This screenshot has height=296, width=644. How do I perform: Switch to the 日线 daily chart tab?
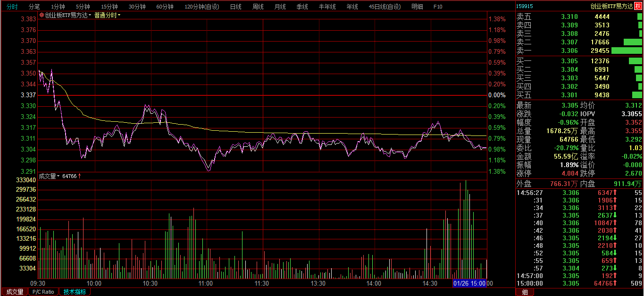coord(235,7)
